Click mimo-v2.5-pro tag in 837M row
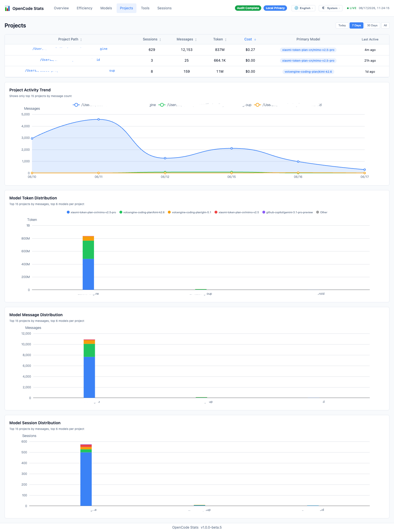Screen dimensions: 394x532 tap(308, 50)
